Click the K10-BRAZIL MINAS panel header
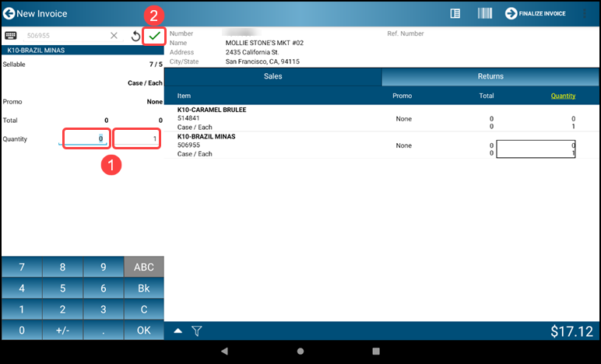The height and width of the screenshot is (364, 601). [x=83, y=50]
